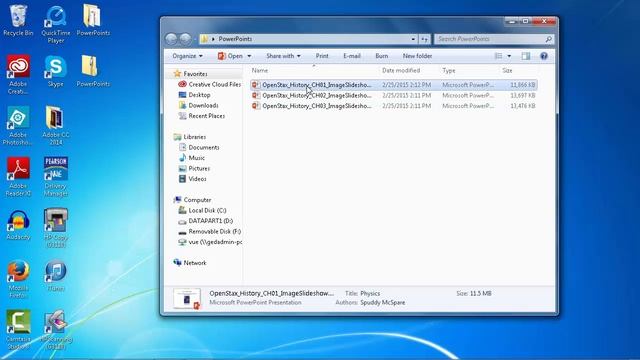
Task: Open Creative Cloud Files in sidebar
Action: point(209,84)
